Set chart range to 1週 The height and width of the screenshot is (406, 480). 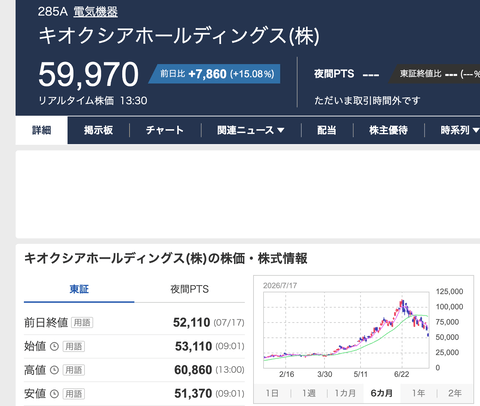tap(309, 393)
